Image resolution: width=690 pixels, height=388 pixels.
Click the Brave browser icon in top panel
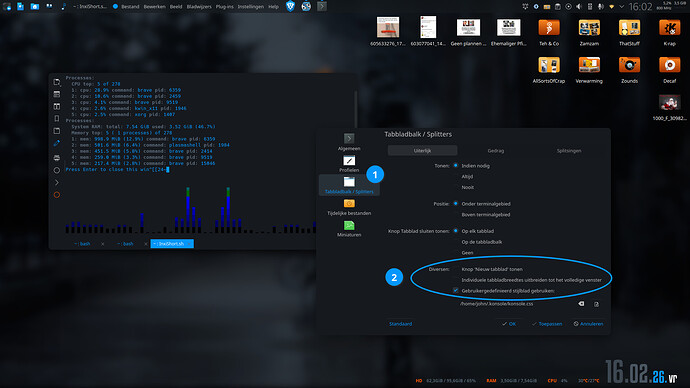[290, 6]
